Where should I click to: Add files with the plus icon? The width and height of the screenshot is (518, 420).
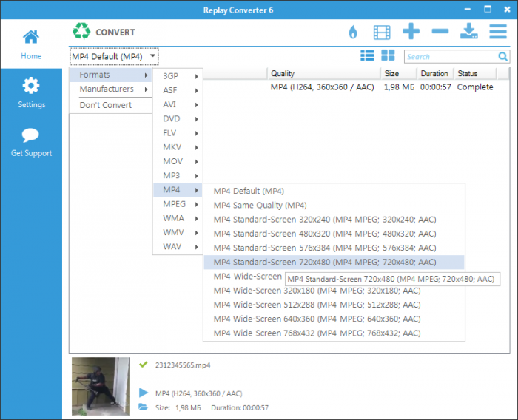pyautogui.click(x=411, y=31)
